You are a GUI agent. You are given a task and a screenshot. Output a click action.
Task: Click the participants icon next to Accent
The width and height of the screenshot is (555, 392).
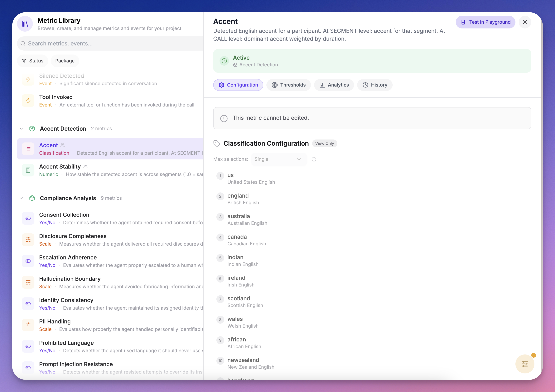click(63, 145)
